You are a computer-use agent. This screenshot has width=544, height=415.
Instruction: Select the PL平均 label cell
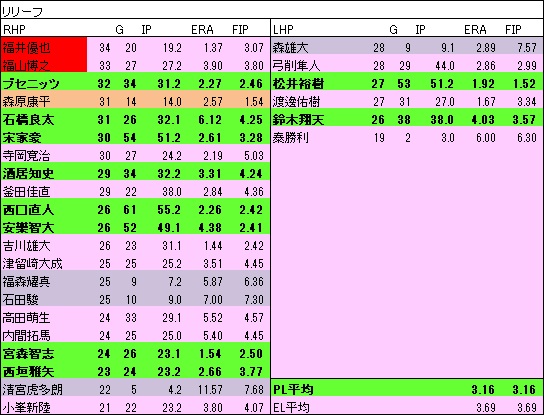click(293, 390)
